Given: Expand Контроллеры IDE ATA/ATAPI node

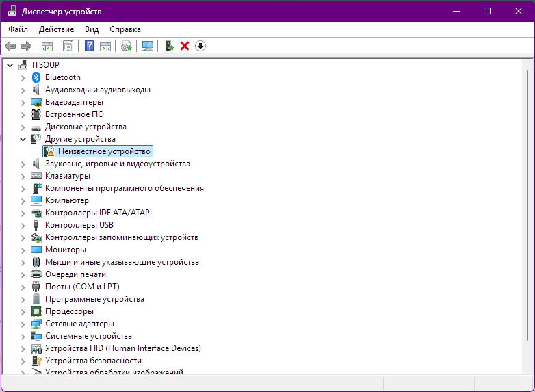Looking at the screenshot, I should click(x=23, y=213).
